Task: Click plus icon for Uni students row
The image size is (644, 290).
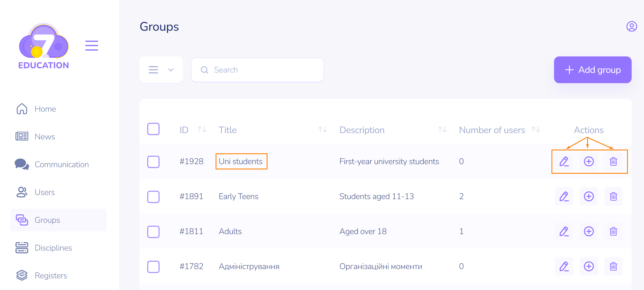Action: [x=588, y=161]
